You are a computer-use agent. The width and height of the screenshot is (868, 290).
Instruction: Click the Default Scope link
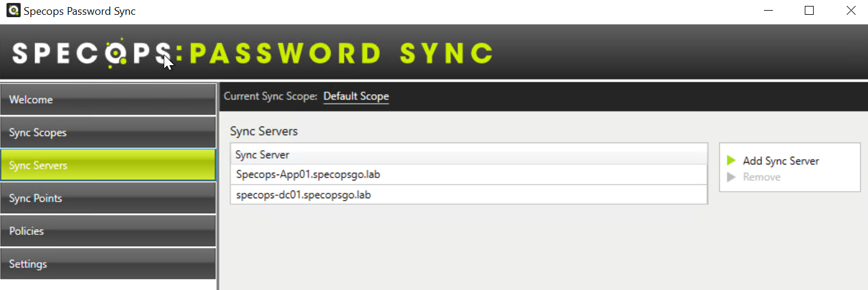pos(356,96)
